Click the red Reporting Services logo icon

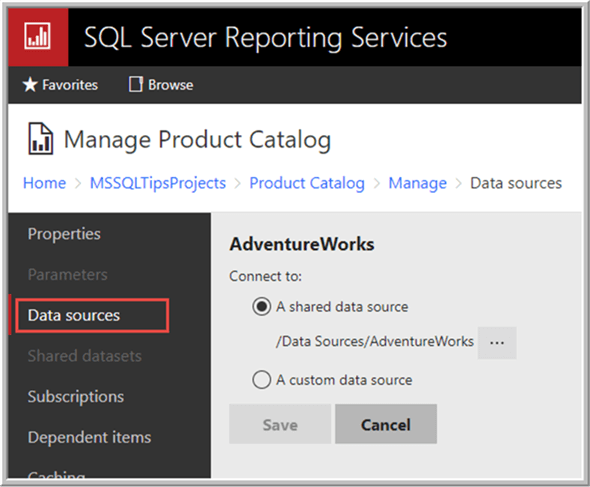[x=38, y=37]
